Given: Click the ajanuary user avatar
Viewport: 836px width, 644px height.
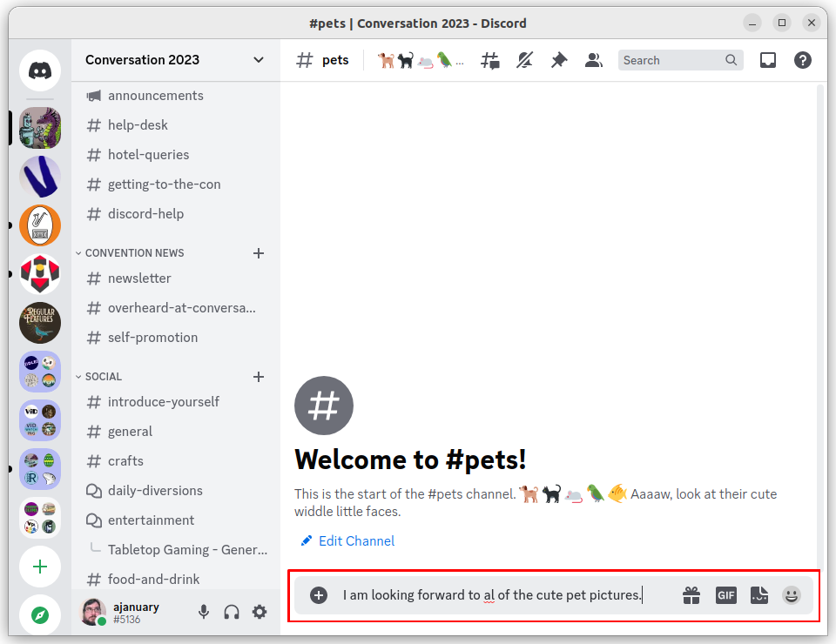Looking at the screenshot, I should (x=93, y=612).
